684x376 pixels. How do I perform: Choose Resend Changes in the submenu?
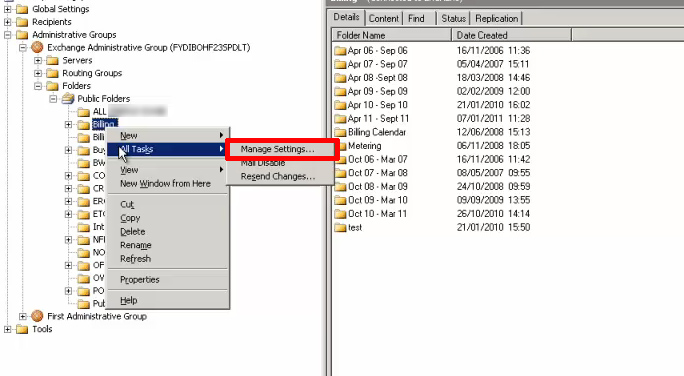(x=280, y=176)
